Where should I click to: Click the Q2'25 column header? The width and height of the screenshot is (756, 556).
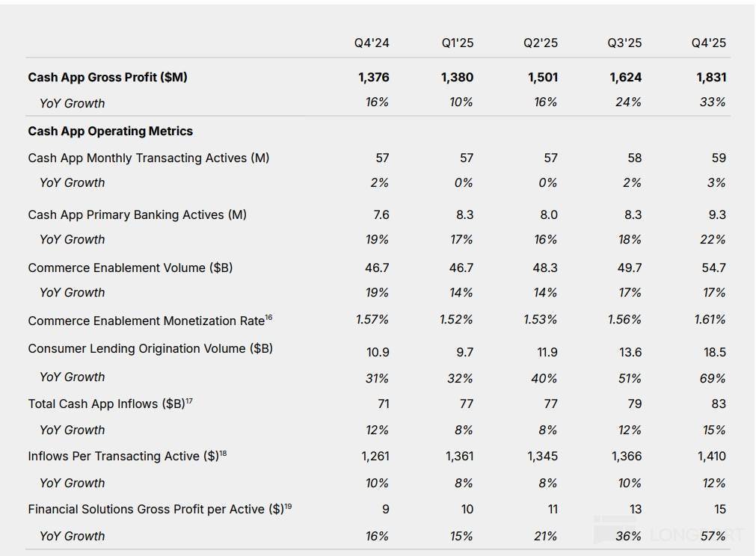[x=541, y=43]
